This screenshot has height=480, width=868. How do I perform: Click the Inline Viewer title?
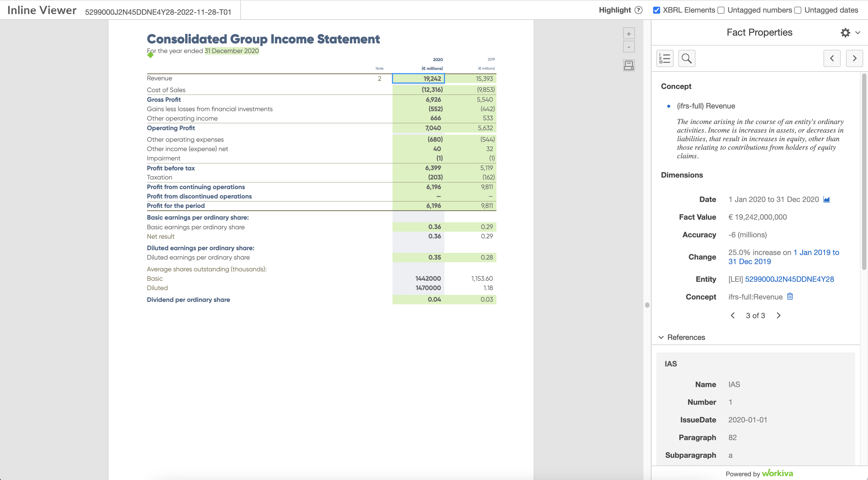[x=42, y=10]
